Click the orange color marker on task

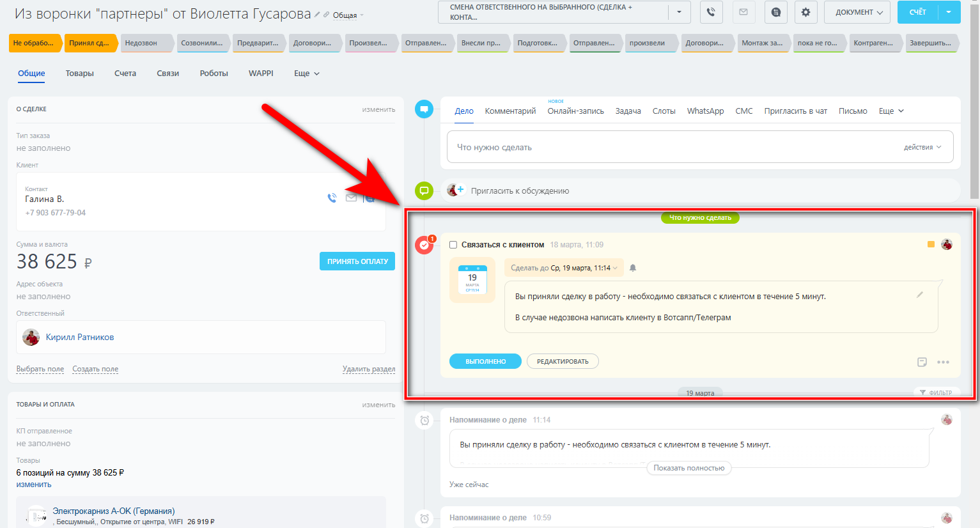point(931,244)
